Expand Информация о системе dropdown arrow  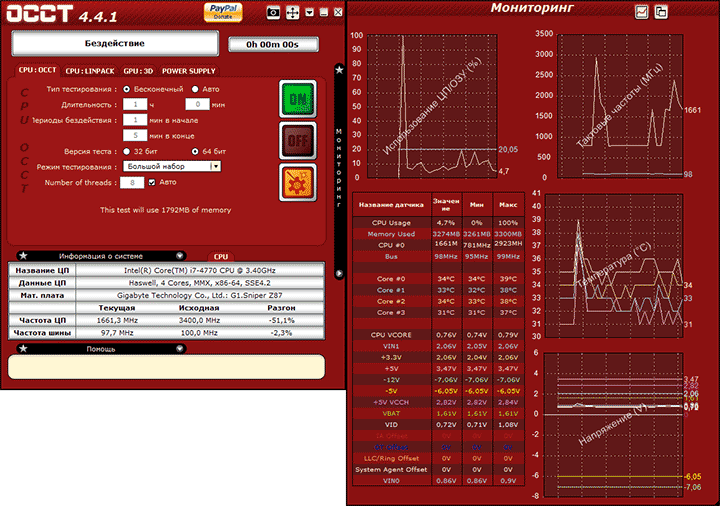180,256
